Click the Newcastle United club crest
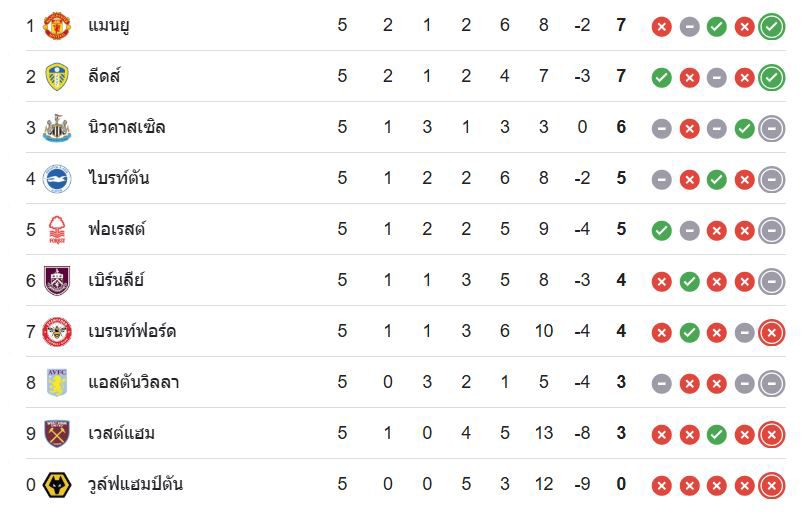 click(x=56, y=127)
